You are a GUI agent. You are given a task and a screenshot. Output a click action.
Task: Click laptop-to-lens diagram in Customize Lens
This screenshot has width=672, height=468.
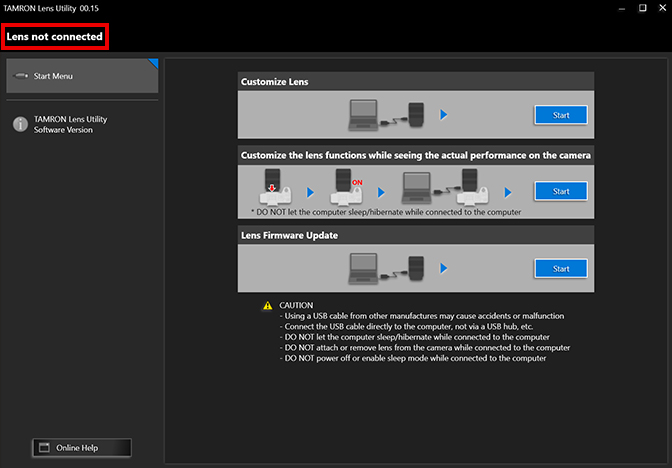[387, 114]
